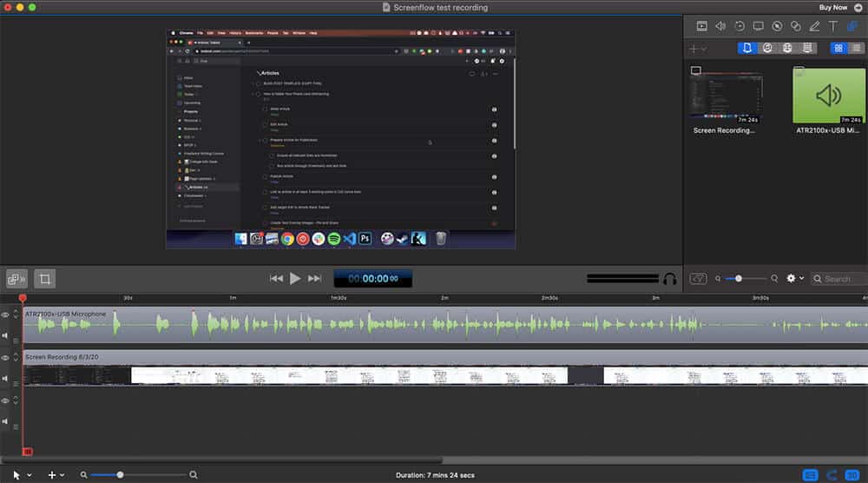Image resolution: width=868 pixels, height=483 pixels.
Task: Select the second media library filter icon
Action: coord(767,48)
